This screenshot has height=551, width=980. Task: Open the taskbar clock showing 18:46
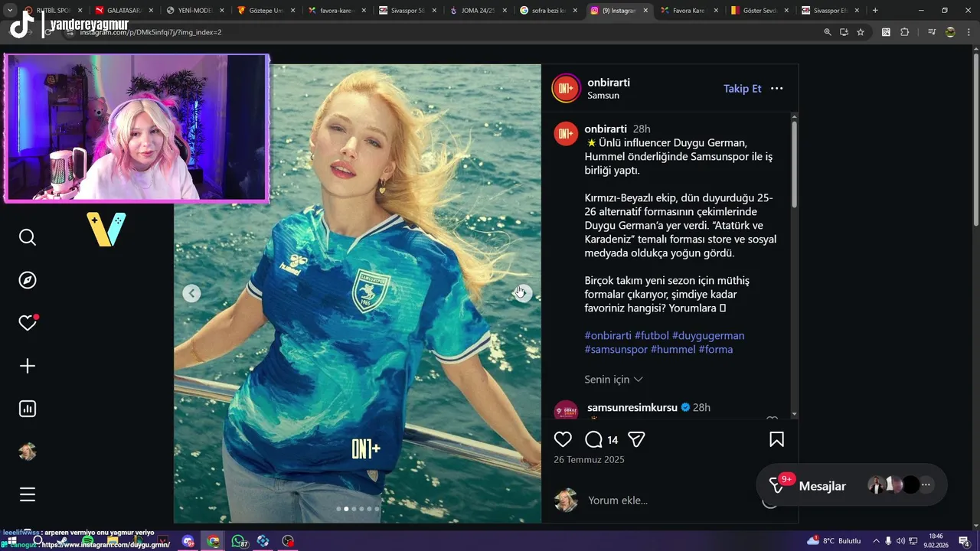[x=936, y=541]
